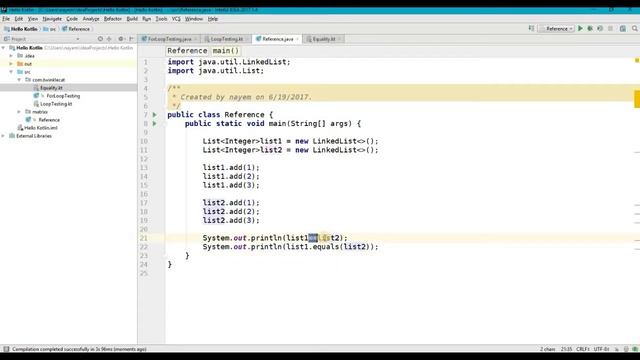
Task: Close the Equality.kt tab via its x
Action: 339,39
